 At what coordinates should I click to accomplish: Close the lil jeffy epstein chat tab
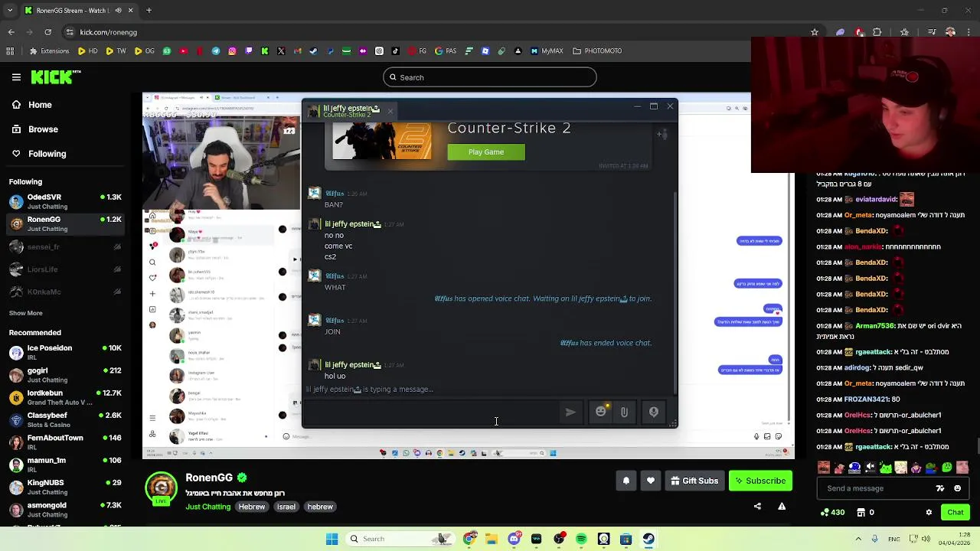pyautogui.click(x=390, y=112)
